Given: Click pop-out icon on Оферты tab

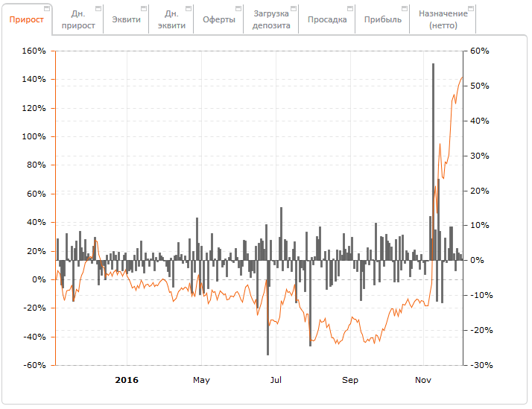Looking at the screenshot, I should point(238,8).
